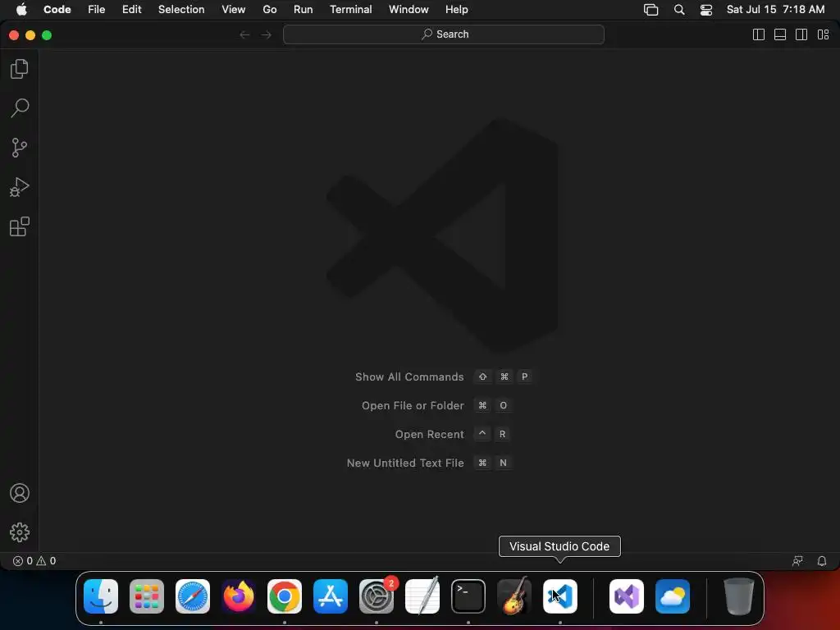Screen dimensions: 840x630
Task: Open the Source Control view
Action: [x=20, y=148]
